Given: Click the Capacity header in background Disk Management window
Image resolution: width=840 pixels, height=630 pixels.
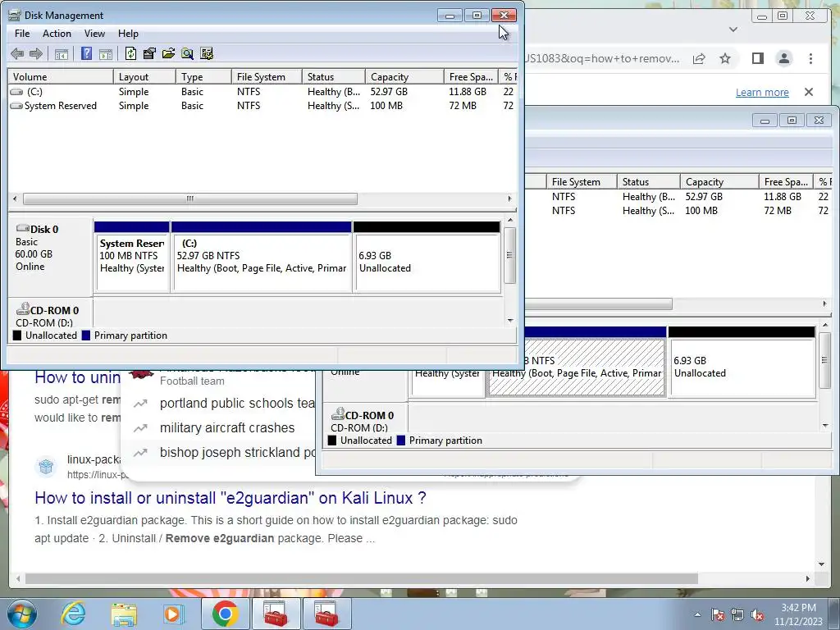Looking at the screenshot, I should point(719,181).
